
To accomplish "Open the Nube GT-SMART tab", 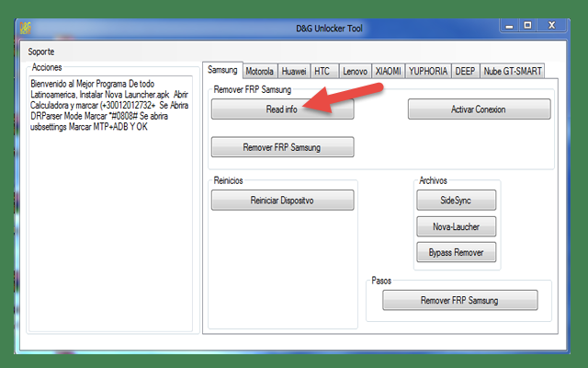I will tap(513, 71).
